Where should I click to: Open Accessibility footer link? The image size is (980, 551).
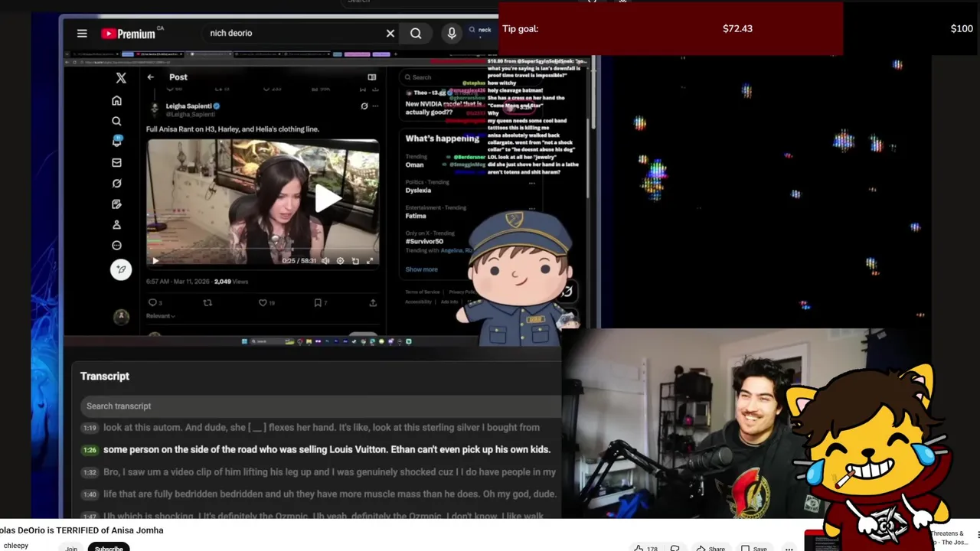coord(419,302)
